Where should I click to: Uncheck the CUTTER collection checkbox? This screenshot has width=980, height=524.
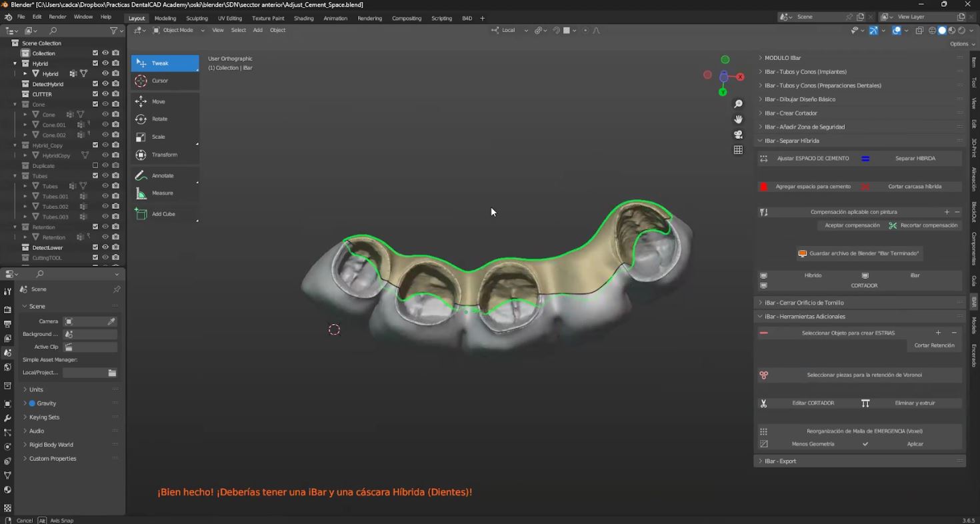point(95,94)
